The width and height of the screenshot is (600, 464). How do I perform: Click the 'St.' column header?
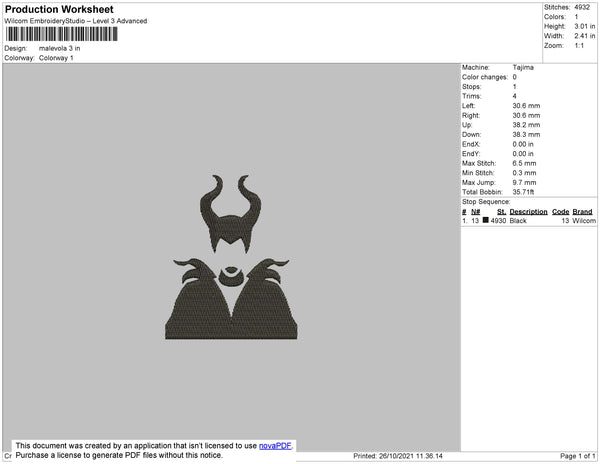pyautogui.click(x=501, y=212)
